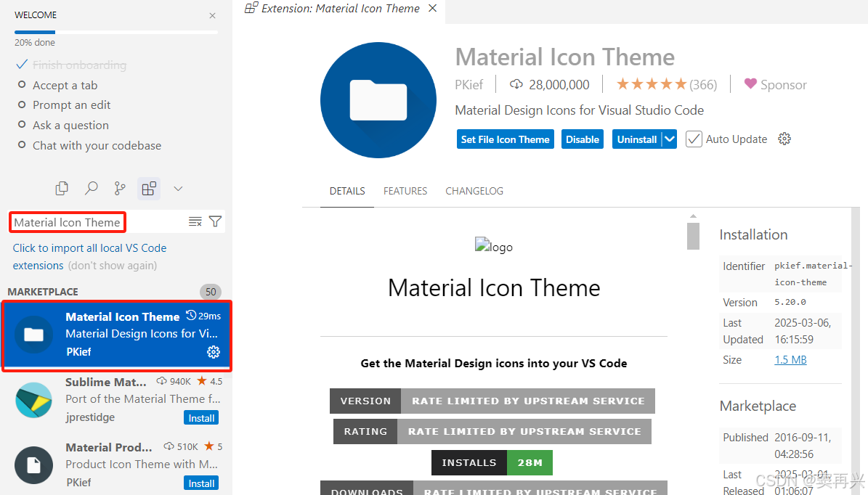Close the Extension: Material Icon Theme tab
The image size is (868, 495).
tap(433, 8)
